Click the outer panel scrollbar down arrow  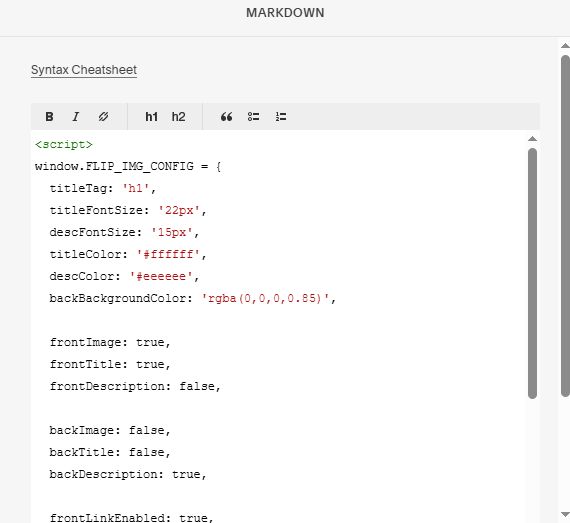tap(565, 514)
